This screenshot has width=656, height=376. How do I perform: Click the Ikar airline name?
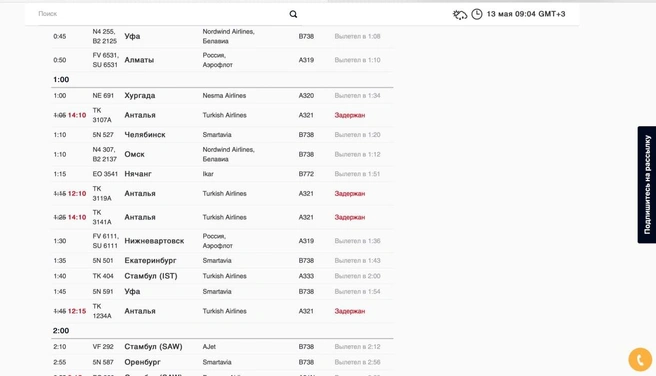[x=208, y=174]
